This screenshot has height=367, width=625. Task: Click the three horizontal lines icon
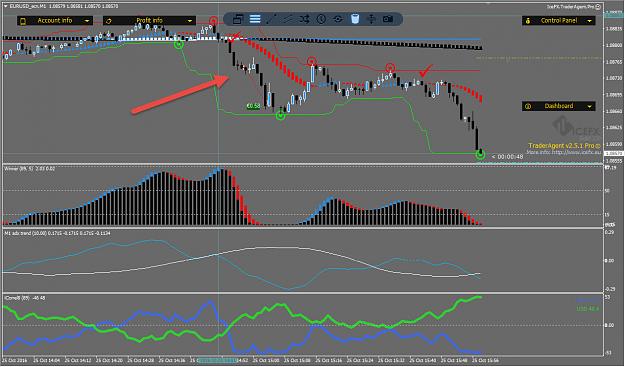pyautogui.click(x=255, y=19)
